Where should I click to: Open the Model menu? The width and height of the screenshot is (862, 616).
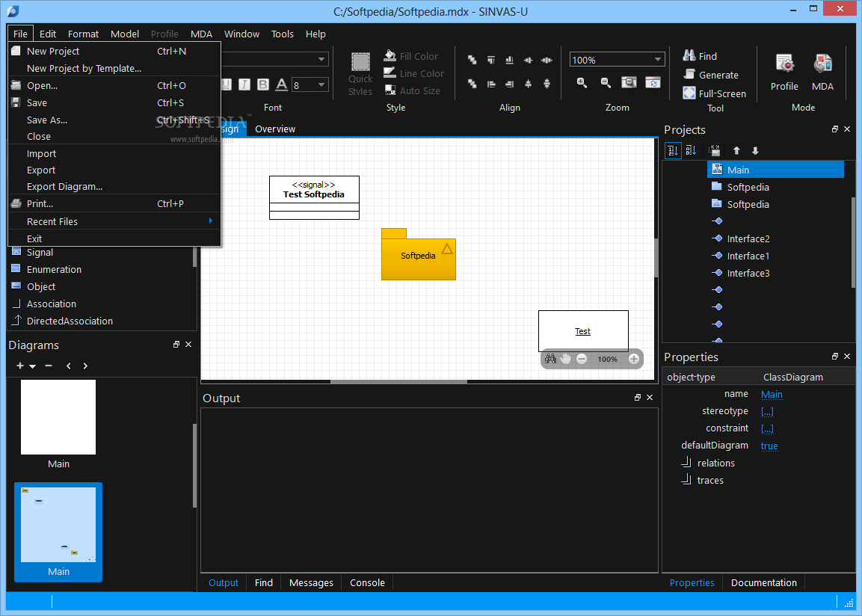[x=125, y=34]
